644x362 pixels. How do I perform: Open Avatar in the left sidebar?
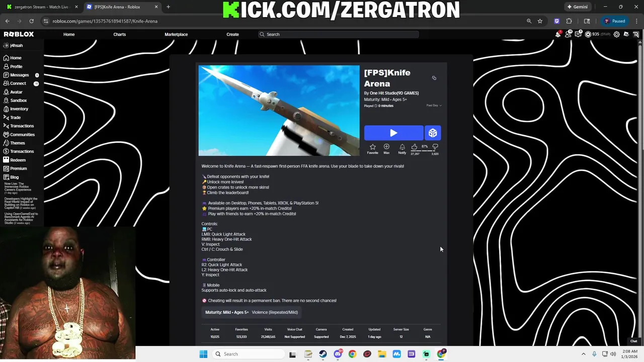(13, 92)
